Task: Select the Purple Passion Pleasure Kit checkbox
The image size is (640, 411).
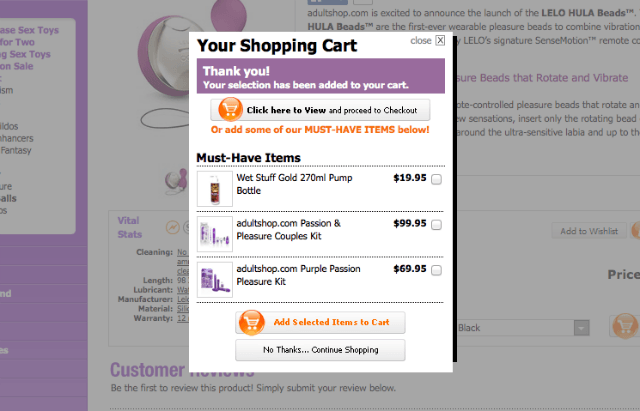Action: 436,270
